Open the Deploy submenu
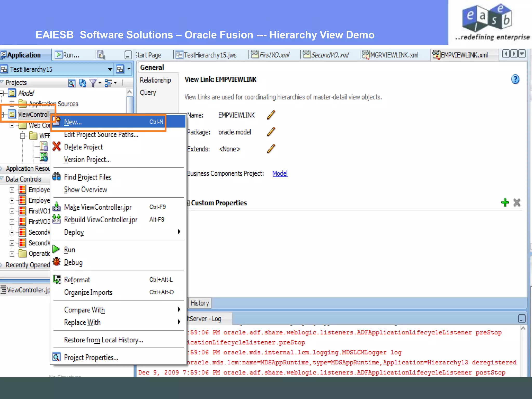 (118, 232)
